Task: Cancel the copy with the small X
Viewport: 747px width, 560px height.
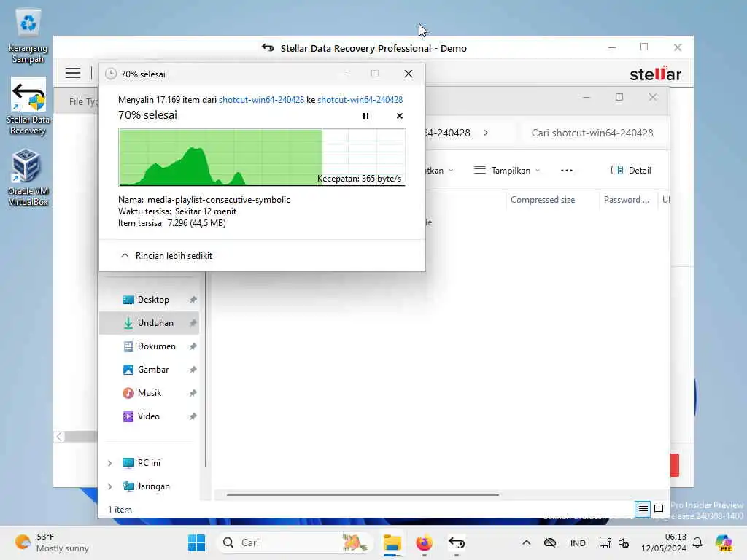Action: [x=399, y=116]
